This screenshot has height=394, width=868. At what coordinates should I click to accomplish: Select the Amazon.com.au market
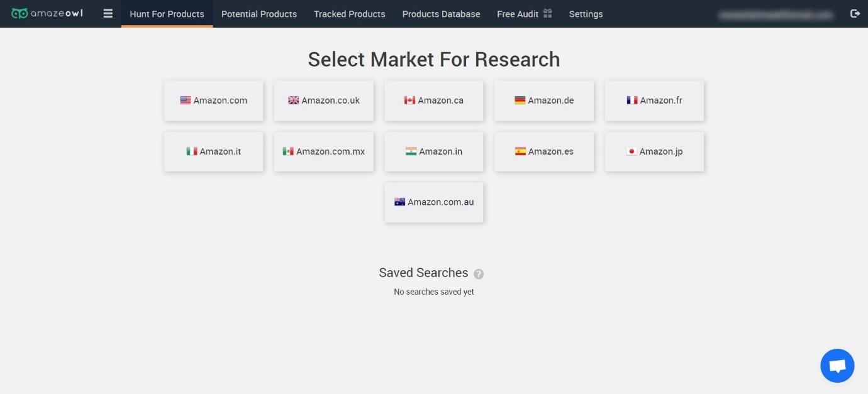click(x=434, y=202)
